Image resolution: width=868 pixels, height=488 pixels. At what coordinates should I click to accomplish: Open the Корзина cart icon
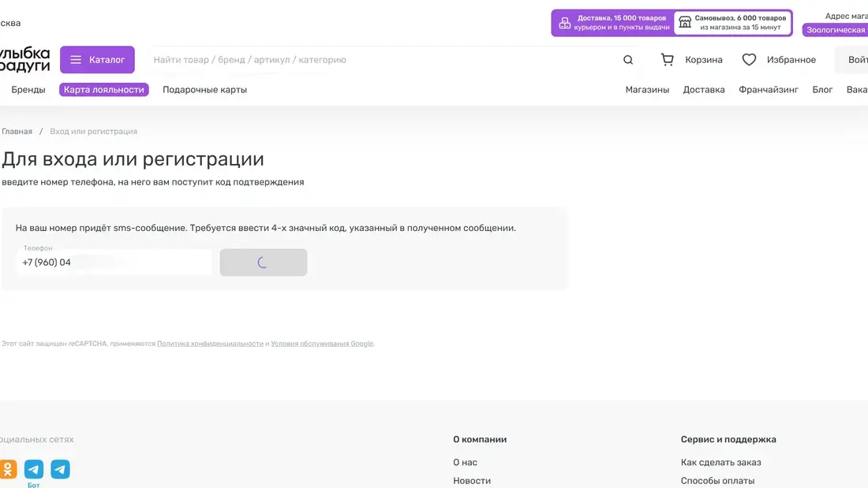667,59
